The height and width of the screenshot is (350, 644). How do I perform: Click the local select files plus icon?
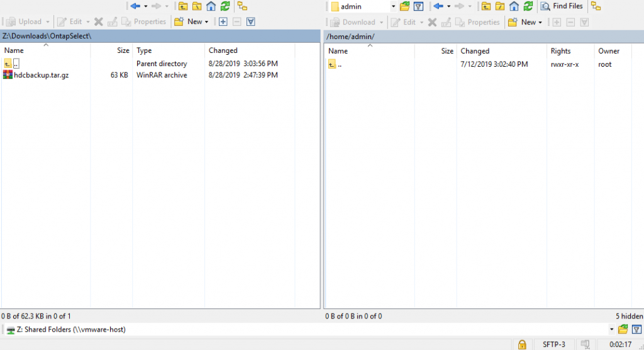223,22
